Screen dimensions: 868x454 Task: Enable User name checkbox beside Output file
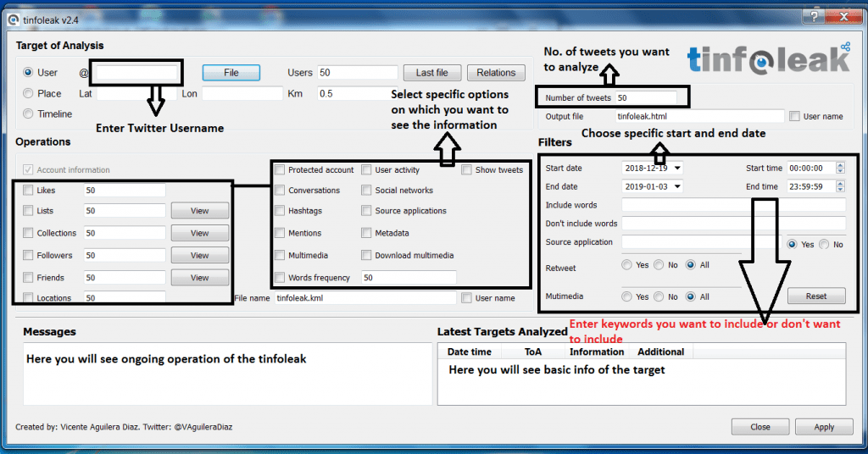pyautogui.click(x=795, y=116)
